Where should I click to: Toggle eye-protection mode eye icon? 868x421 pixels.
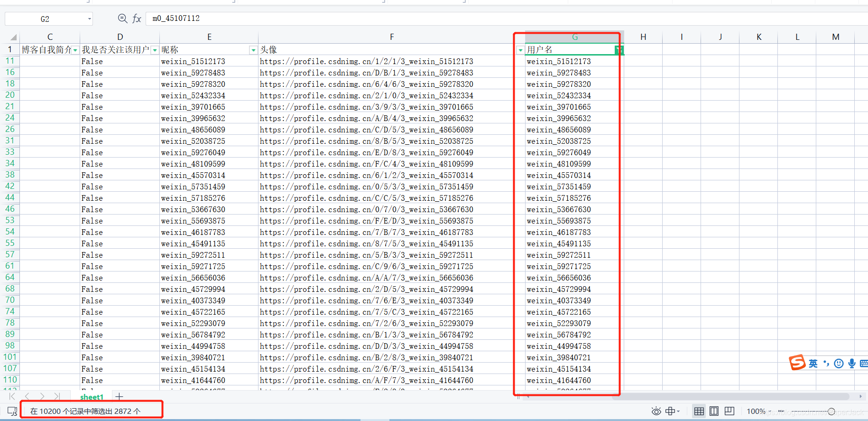[x=656, y=411]
